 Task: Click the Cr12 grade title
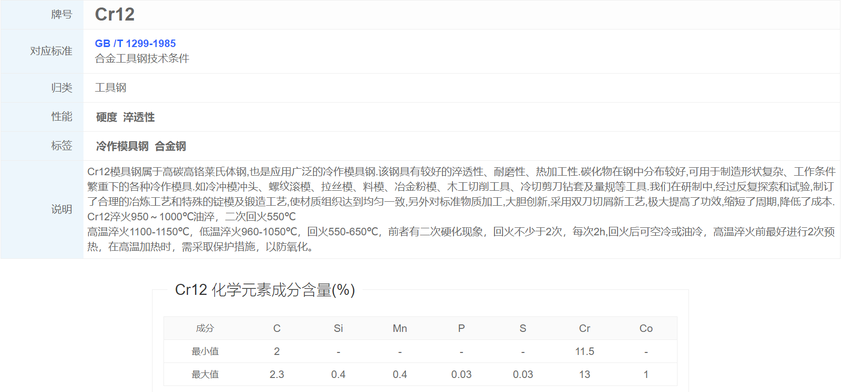pyautogui.click(x=115, y=14)
